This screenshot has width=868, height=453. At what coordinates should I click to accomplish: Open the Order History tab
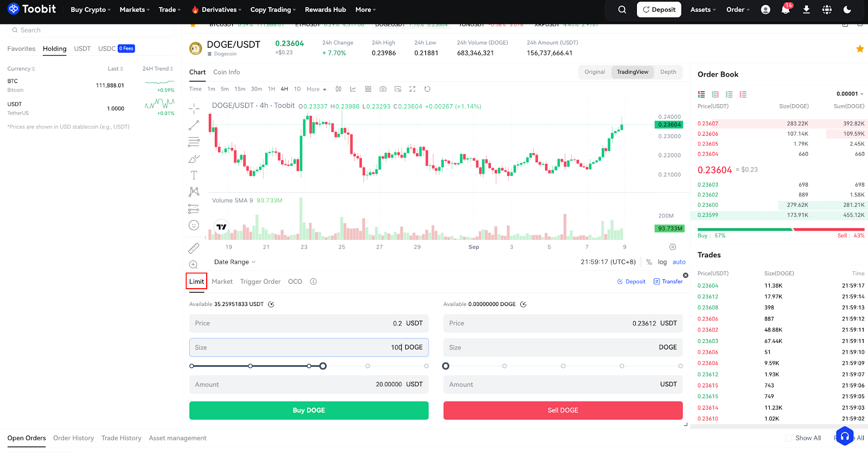[x=73, y=438]
